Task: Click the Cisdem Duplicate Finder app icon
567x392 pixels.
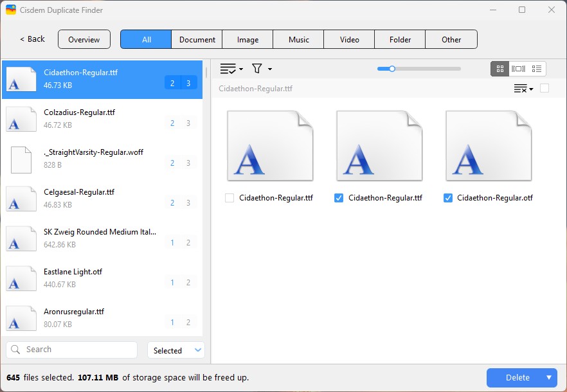Action: click(x=11, y=10)
